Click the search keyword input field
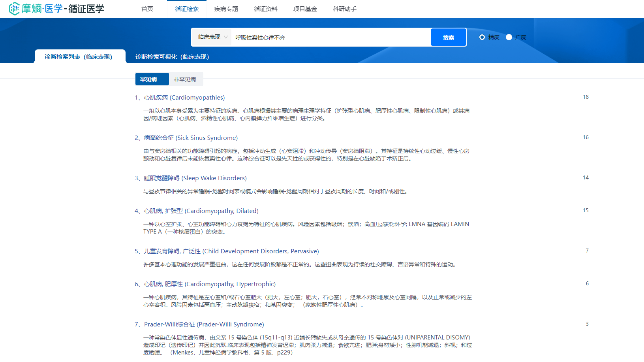Screen dimensions: 644x362 [330, 38]
